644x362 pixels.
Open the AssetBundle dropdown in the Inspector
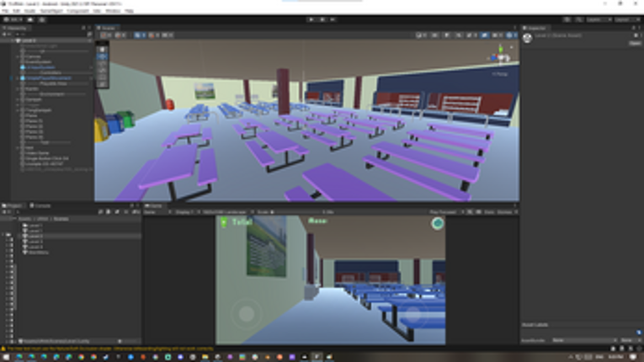click(x=583, y=340)
